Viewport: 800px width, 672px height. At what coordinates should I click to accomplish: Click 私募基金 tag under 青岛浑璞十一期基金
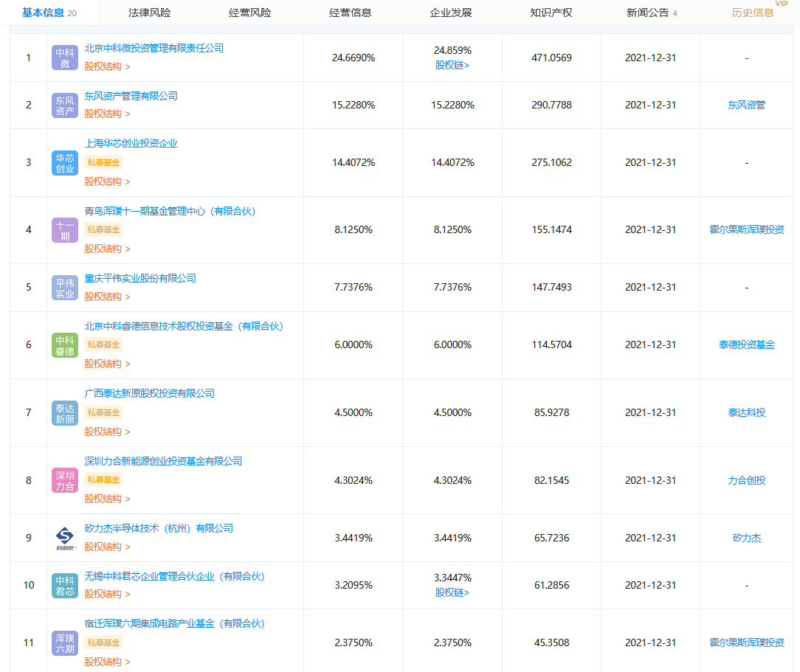[103, 230]
